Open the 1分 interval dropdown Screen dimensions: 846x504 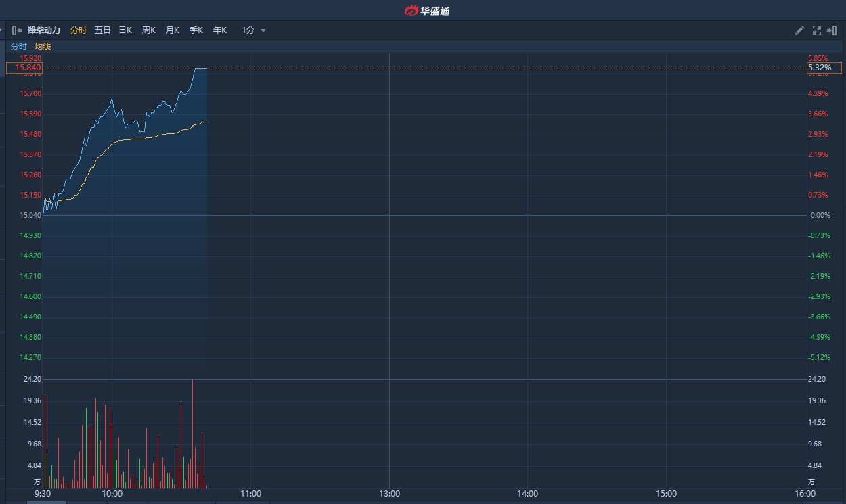254,30
